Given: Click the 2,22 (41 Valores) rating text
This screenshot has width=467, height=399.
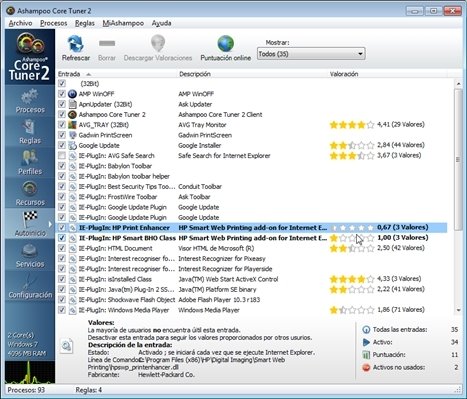Looking at the screenshot, I should pos(401,289).
